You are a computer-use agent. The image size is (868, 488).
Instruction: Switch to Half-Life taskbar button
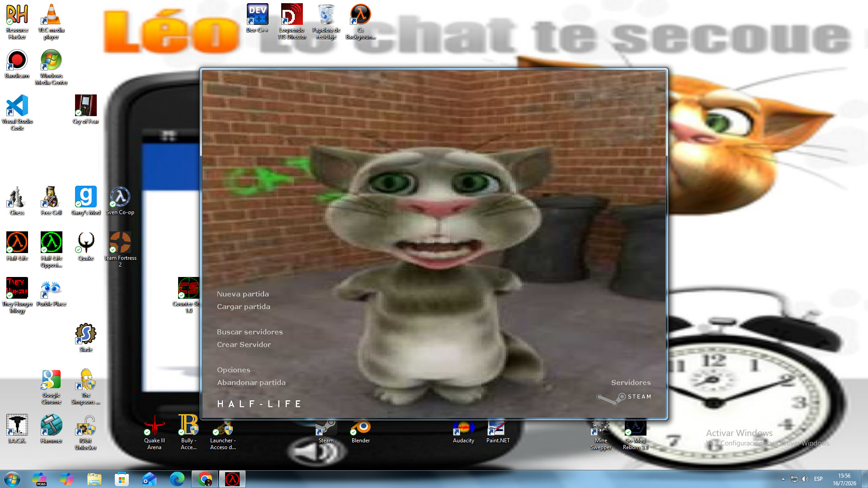[232, 479]
